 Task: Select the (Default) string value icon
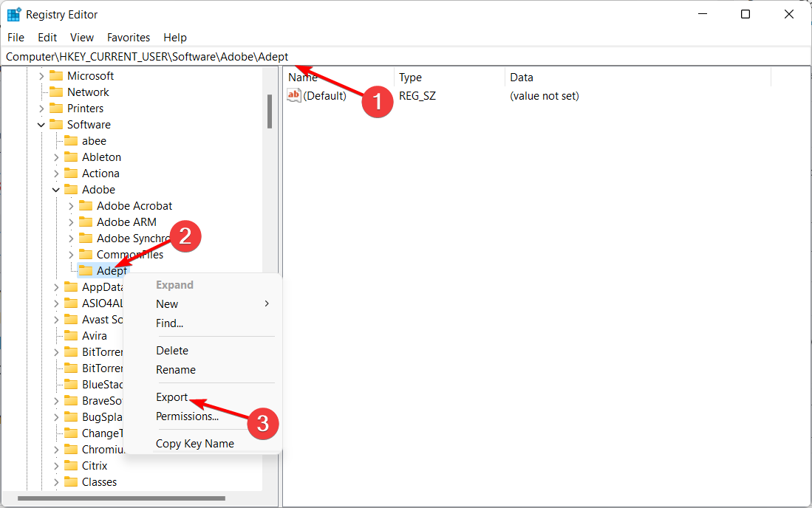pos(293,96)
